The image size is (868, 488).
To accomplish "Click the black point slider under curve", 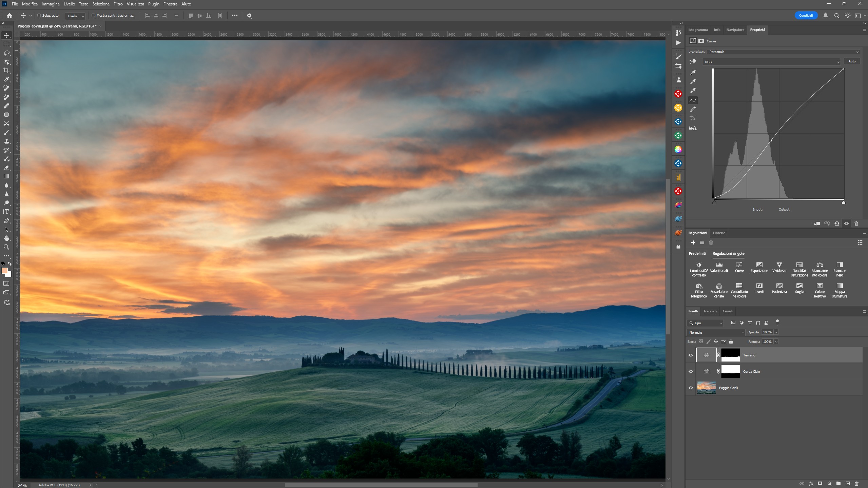I will (x=714, y=202).
